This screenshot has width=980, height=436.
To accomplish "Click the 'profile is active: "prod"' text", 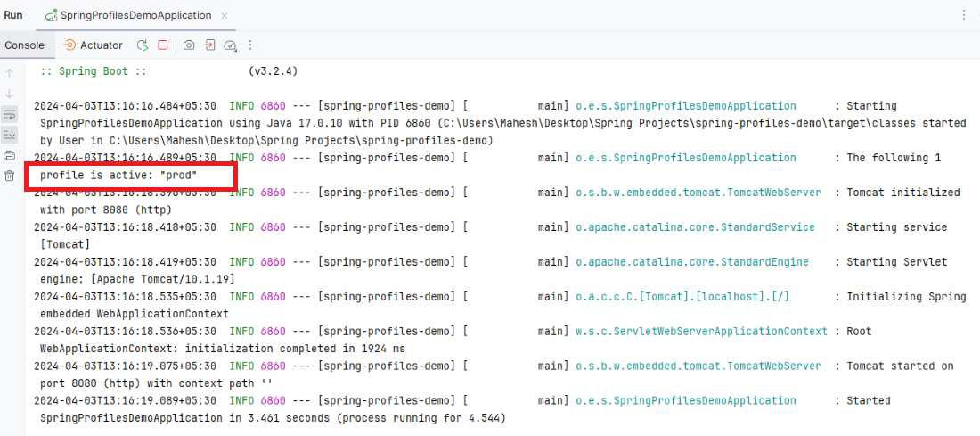I will coord(118,176).
